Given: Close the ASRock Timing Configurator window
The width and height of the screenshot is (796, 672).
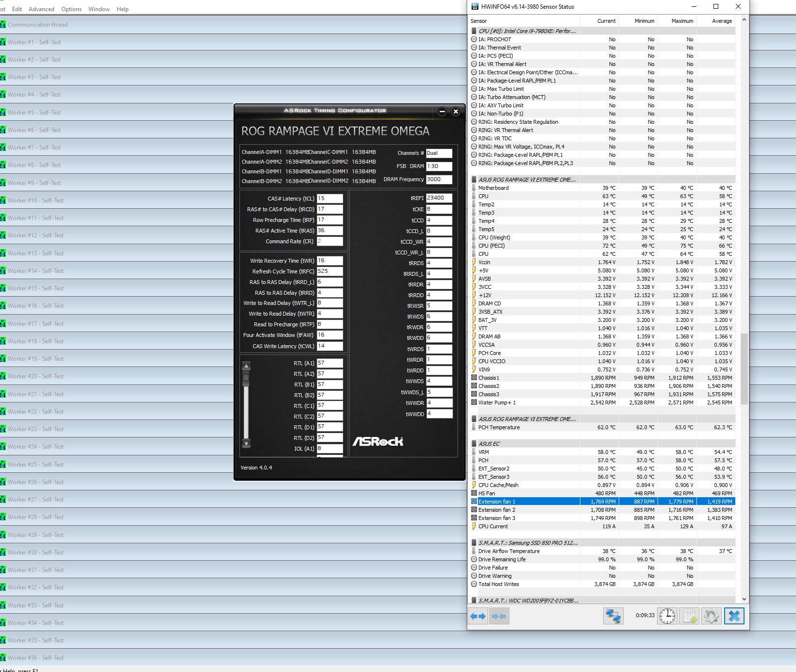Looking at the screenshot, I should (x=456, y=112).
